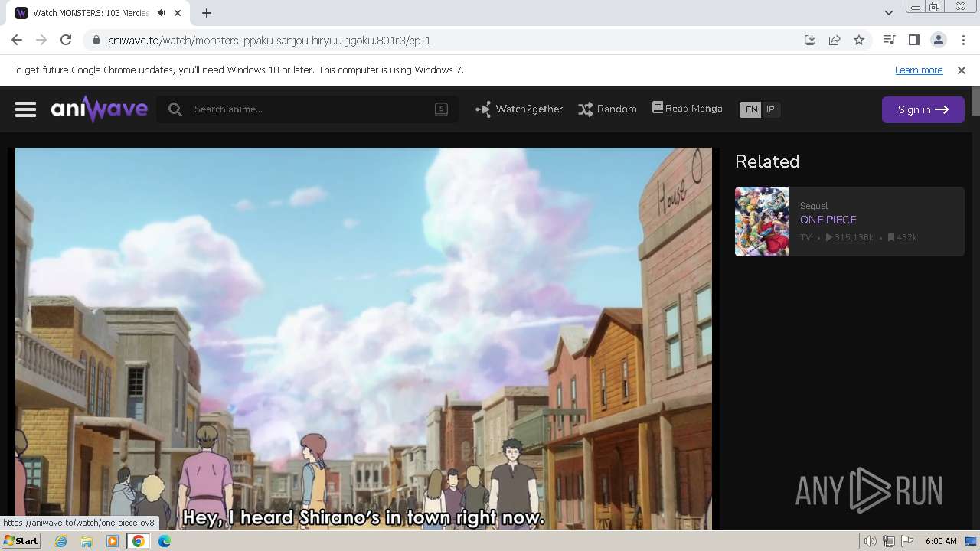Open Watch2gether

point(519,109)
